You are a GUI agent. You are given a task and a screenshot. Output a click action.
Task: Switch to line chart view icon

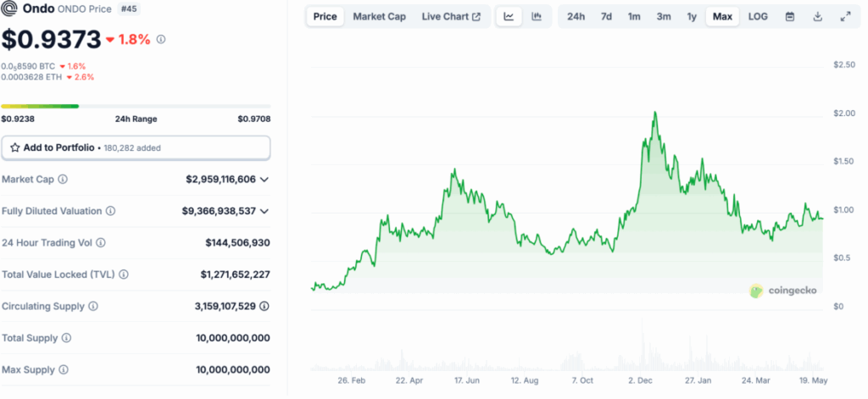509,17
